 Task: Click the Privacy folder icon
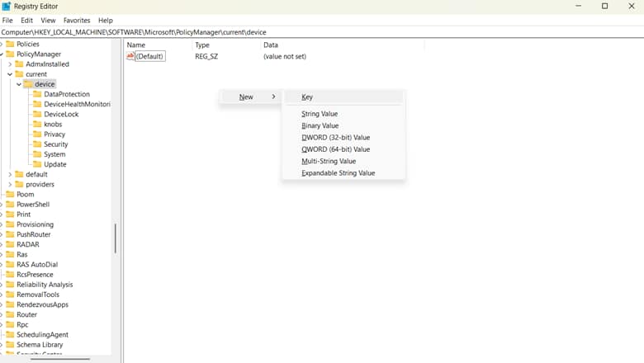point(37,134)
